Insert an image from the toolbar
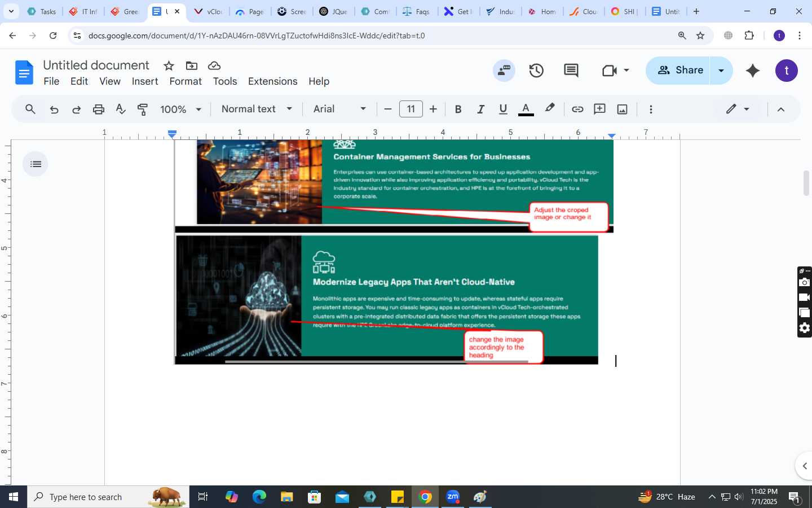The height and width of the screenshot is (508, 812). tap(622, 109)
